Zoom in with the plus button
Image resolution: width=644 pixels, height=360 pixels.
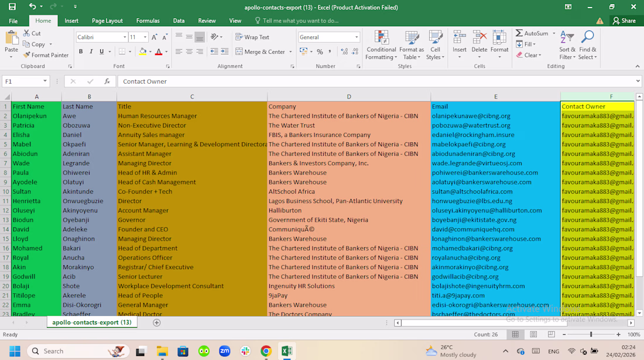(619, 335)
